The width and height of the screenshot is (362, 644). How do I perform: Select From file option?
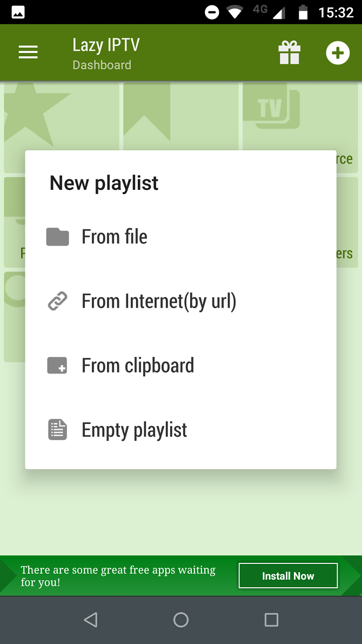coord(115,237)
